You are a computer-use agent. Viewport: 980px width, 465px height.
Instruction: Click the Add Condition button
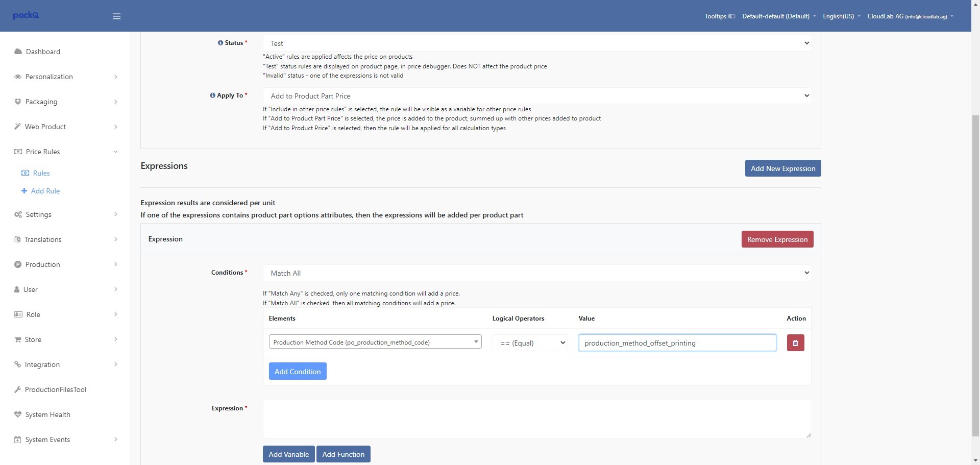point(298,372)
